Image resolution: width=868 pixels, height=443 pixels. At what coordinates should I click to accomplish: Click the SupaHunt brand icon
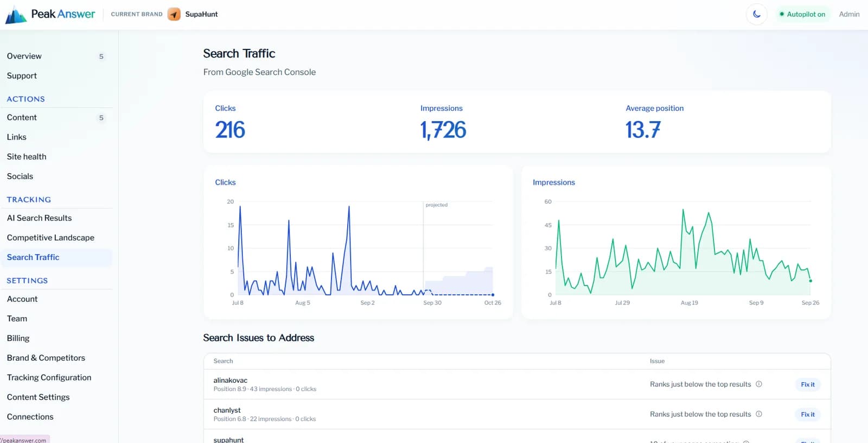[174, 14]
